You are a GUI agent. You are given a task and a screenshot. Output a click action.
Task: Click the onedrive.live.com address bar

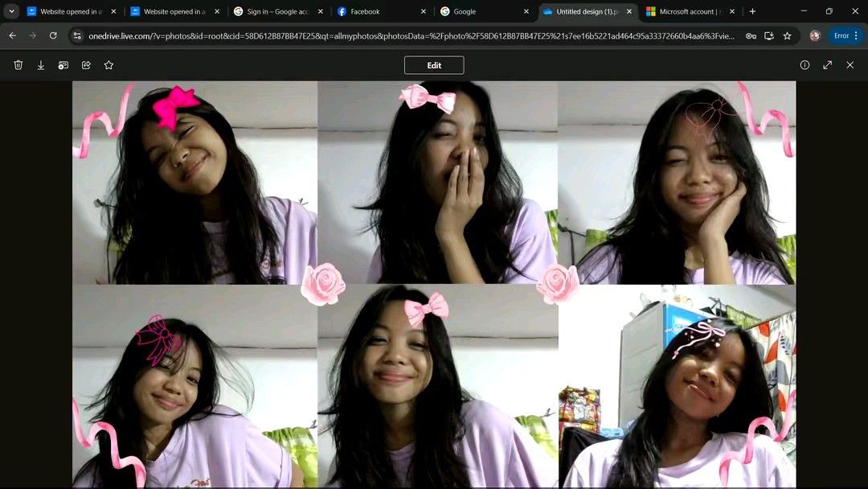(411, 36)
